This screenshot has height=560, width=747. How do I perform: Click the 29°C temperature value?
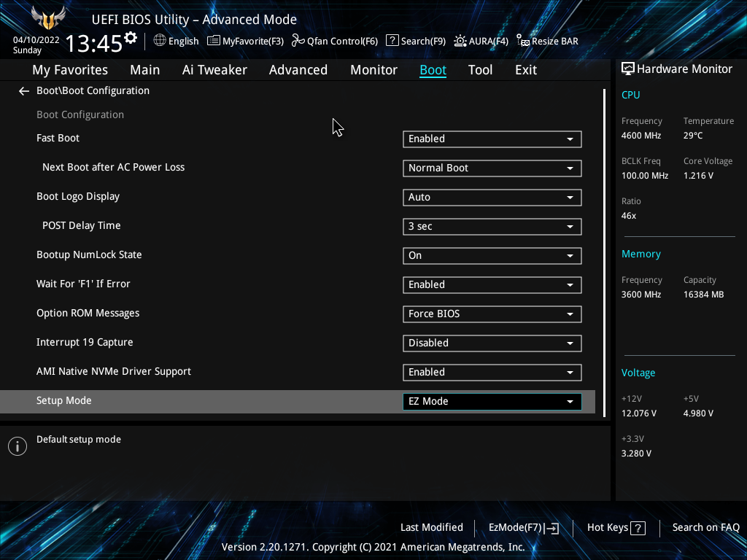[693, 136]
